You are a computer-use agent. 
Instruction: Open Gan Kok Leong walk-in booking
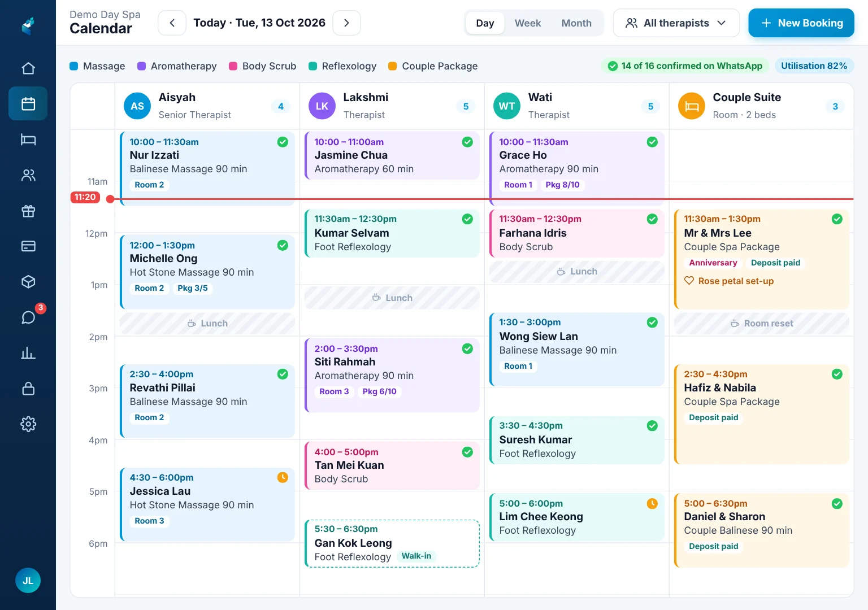pyautogui.click(x=392, y=543)
